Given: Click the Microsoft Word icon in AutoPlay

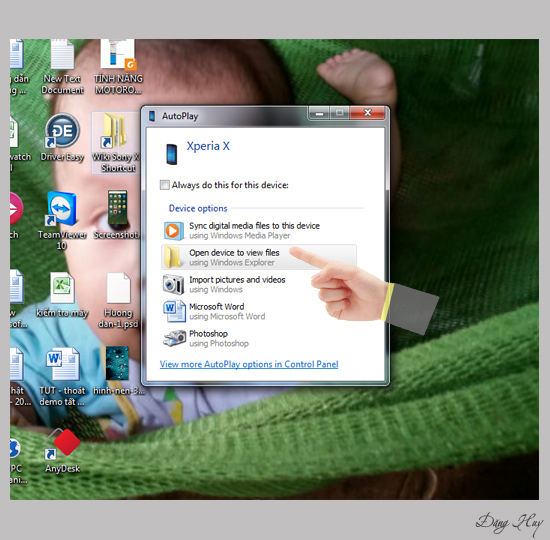Looking at the screenshot, I should tap(174, 311).
